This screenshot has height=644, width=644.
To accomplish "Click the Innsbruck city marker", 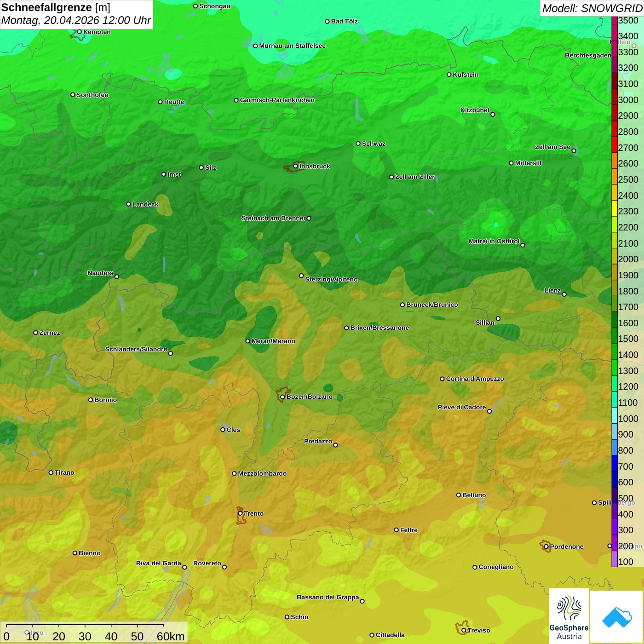I will (296, 166).
